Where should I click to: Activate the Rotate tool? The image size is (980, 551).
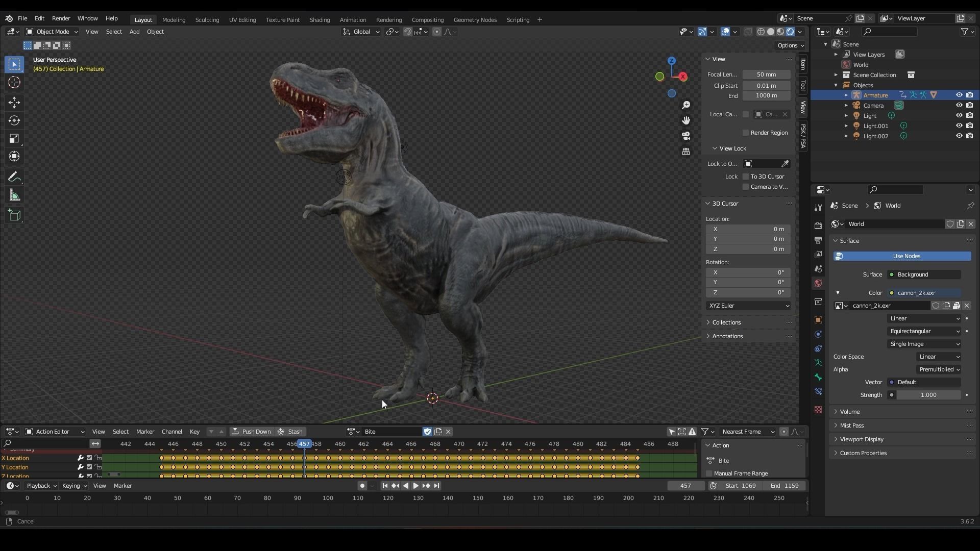tap(14, 121)
